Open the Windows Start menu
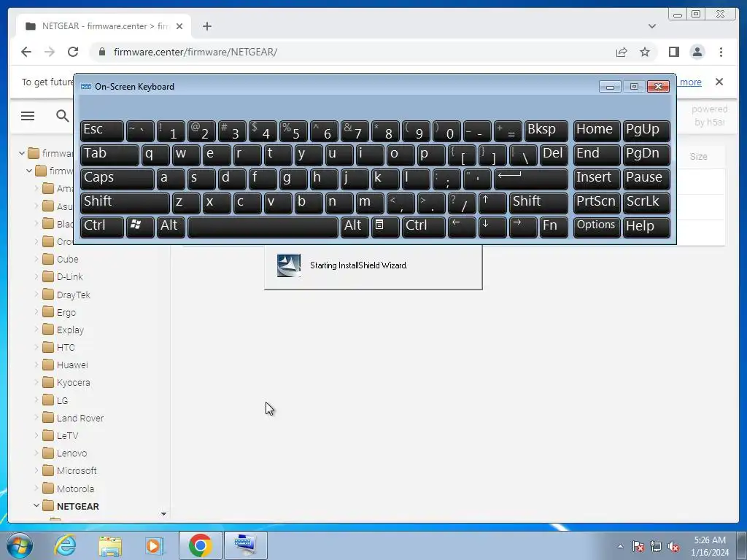The image size is (747, 560). click(x=20, y=545)
